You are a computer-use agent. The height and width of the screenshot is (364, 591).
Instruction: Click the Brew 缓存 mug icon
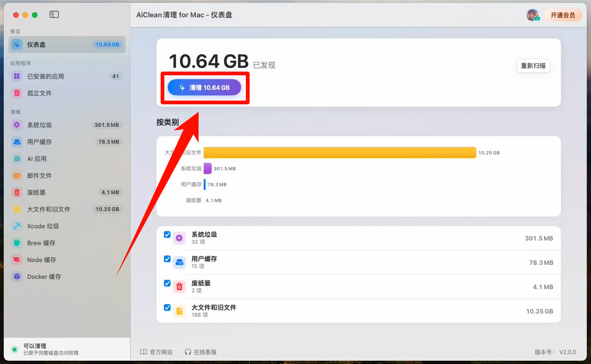[x=17, y=243]
